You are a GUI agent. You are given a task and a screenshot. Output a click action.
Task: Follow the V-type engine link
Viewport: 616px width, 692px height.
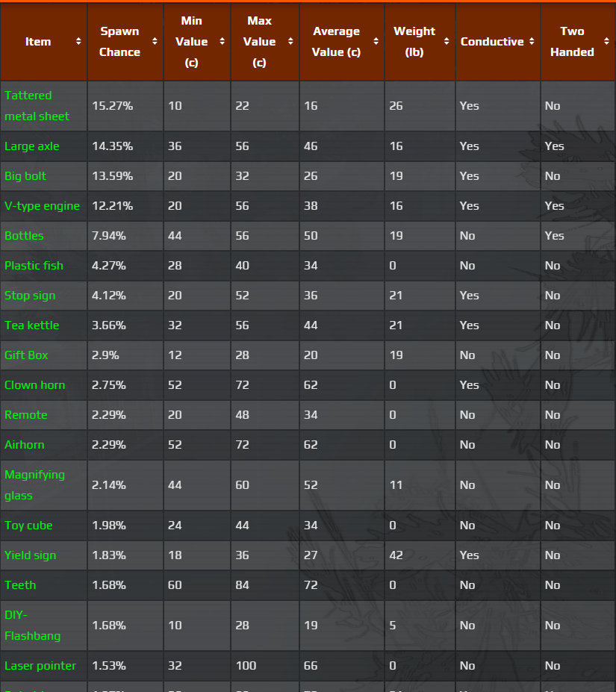[42, 206]
